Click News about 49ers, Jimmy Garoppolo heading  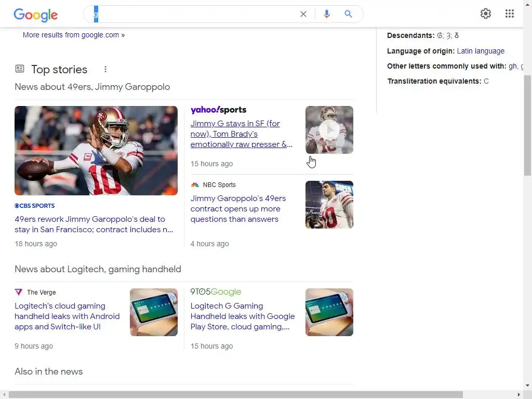point(92,87)
